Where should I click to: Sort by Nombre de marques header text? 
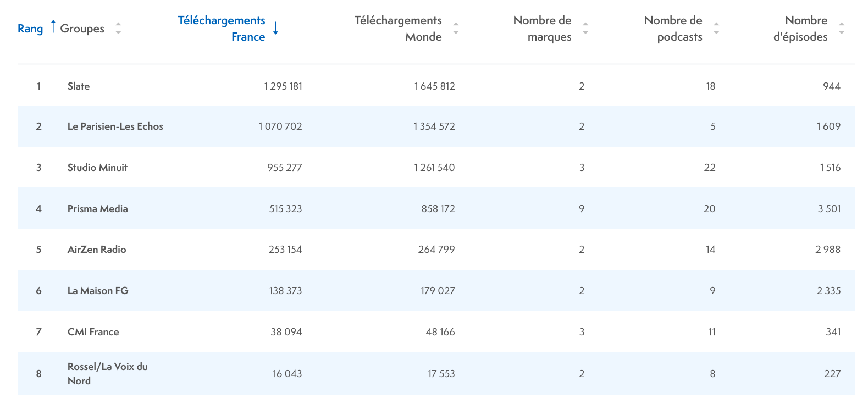click(542, 29)
